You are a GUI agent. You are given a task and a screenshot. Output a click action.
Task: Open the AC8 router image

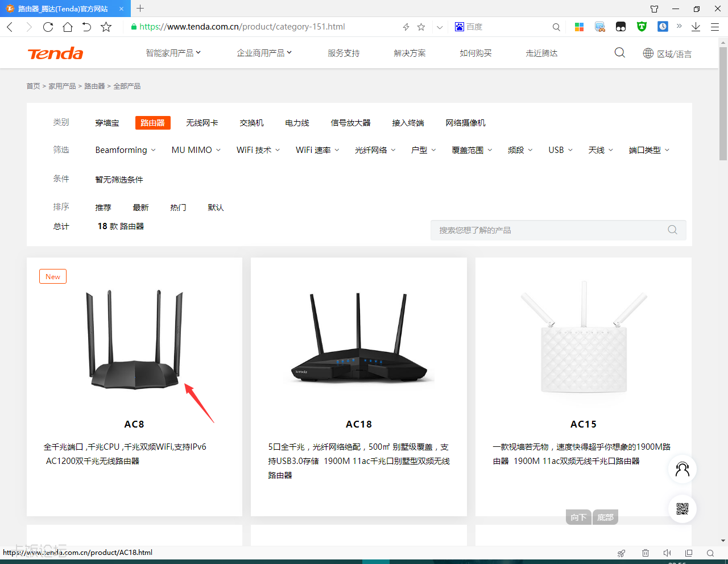point(134,339)
